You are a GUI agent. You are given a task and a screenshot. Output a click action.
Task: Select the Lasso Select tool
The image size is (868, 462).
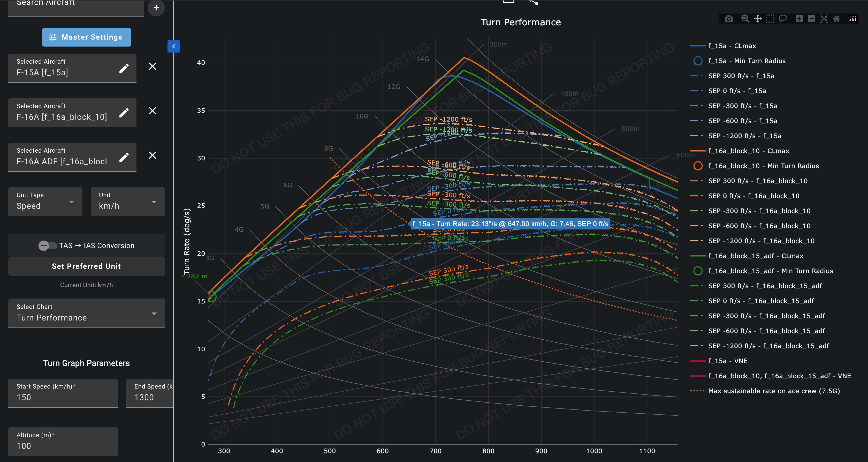[x=783, y=19]
